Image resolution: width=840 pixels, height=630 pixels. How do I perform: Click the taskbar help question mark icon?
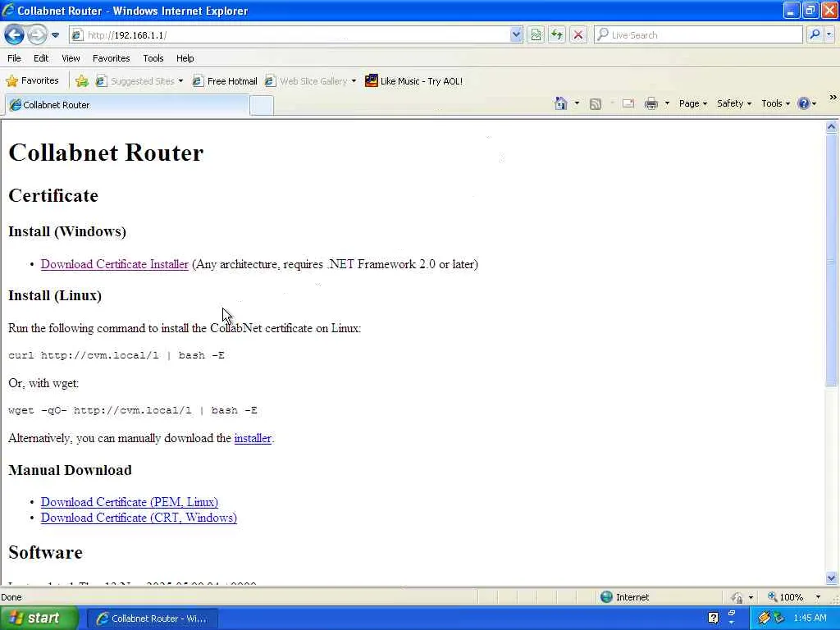click(x=713, y=618)
